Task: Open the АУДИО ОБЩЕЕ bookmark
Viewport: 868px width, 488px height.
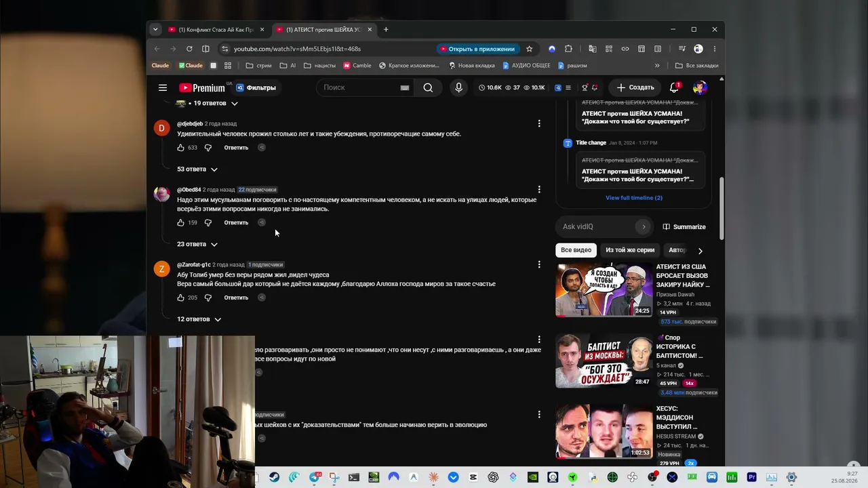Action: pyautogui.click(x=526, y=66)
